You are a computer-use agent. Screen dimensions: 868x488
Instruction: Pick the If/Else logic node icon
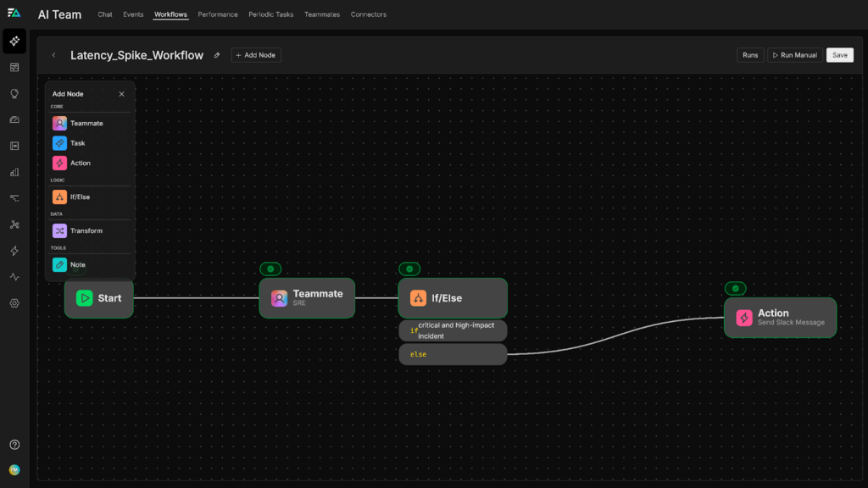(59, 197)
